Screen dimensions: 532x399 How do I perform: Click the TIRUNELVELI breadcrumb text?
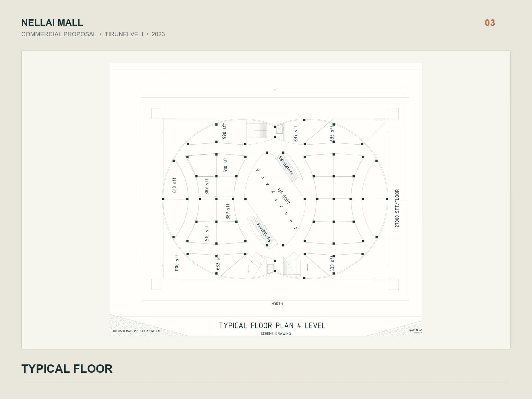[x=124, y=34]
